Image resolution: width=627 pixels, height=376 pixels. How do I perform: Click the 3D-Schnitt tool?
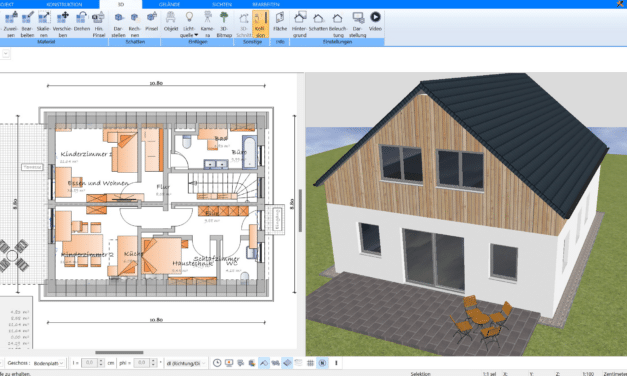point(244,24)
